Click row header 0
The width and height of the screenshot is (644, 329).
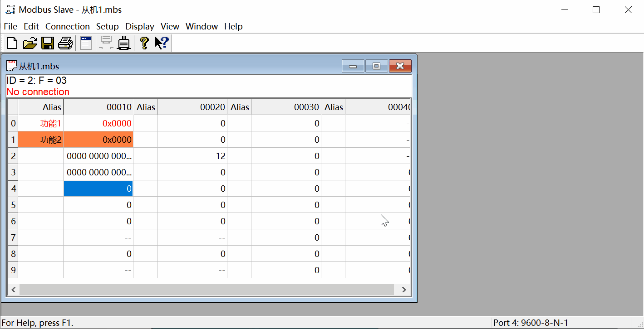coord(13,123)
